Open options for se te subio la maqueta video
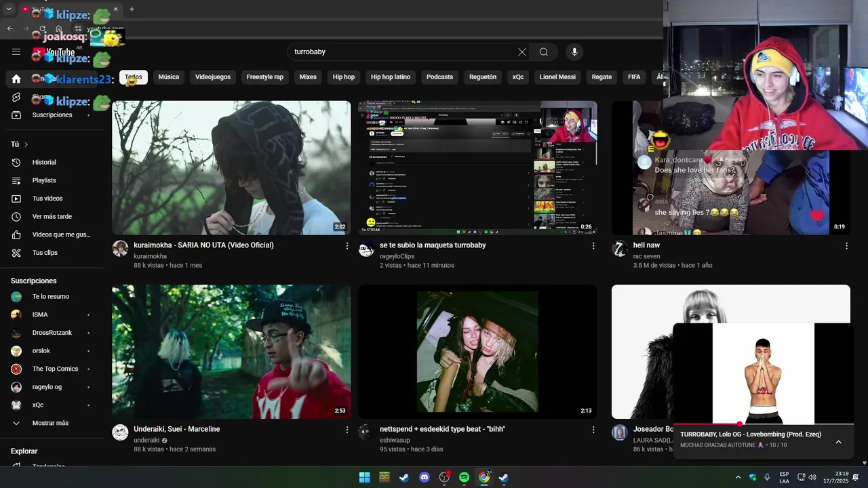Screen dimensions: 868x488 click(x=593, y=246)
